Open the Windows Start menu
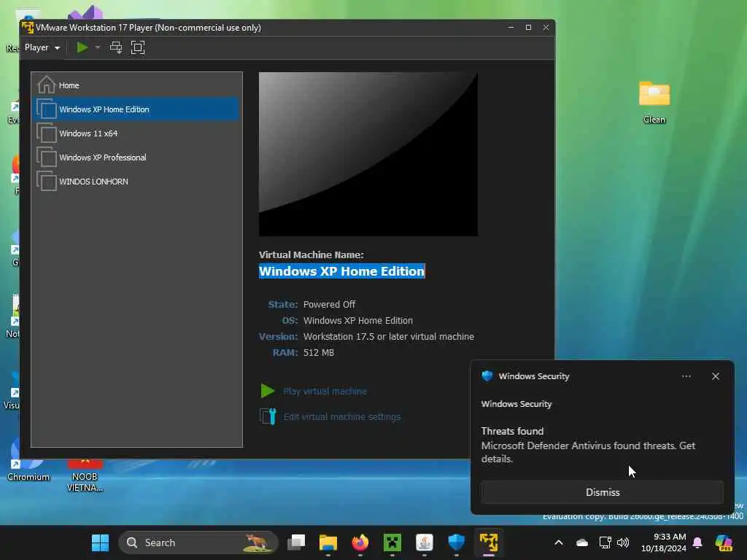The image size is (747, 560). 100,542
